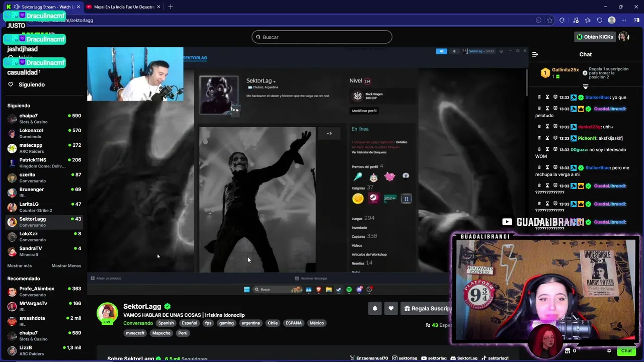Switch to the Messi En La India tab
The image size is (644, 362).
click(123, 7)
